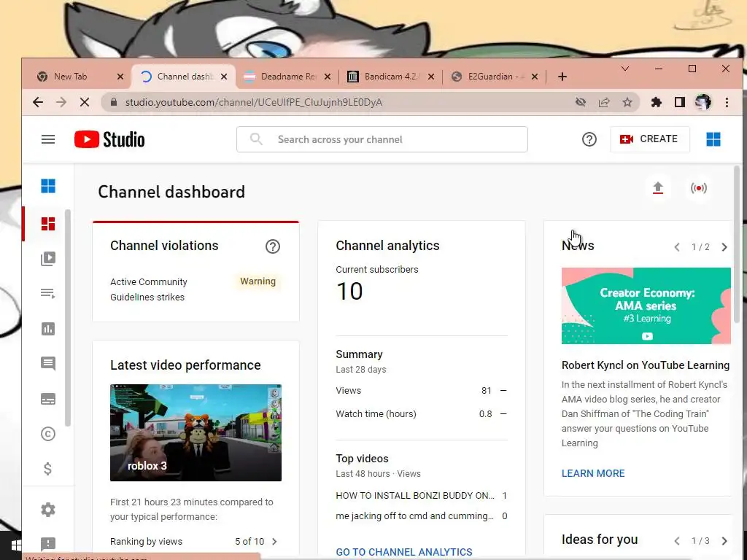Viewport: 747px width, 560px height.
Task: Open the Windows Start button
Action: [x=15, y=545]
